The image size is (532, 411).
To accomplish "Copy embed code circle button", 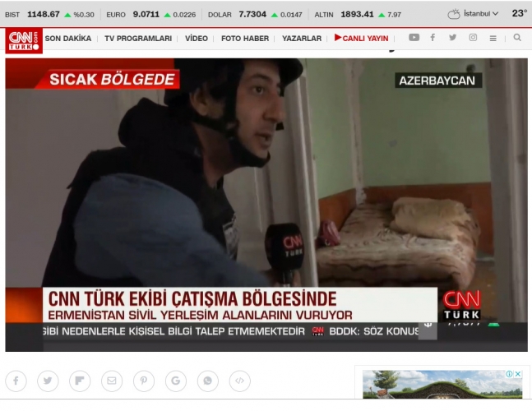I will 240,381.
